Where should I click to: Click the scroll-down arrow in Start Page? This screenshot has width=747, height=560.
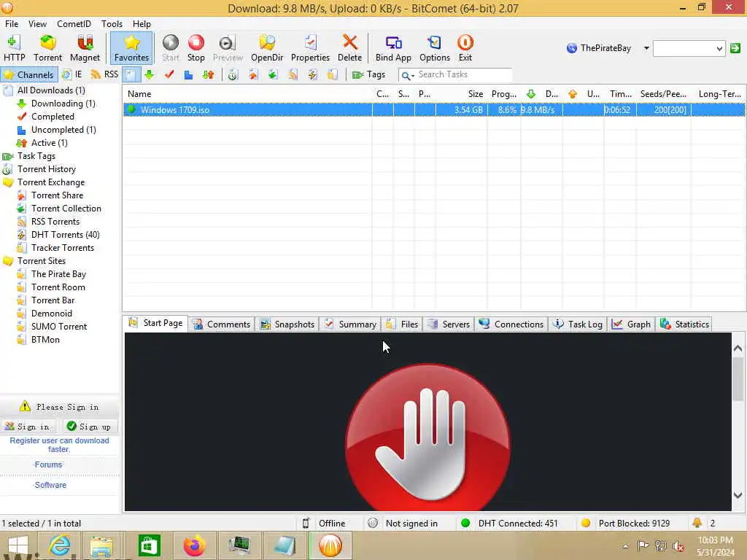pyautogui.click(x=738, y=496)
